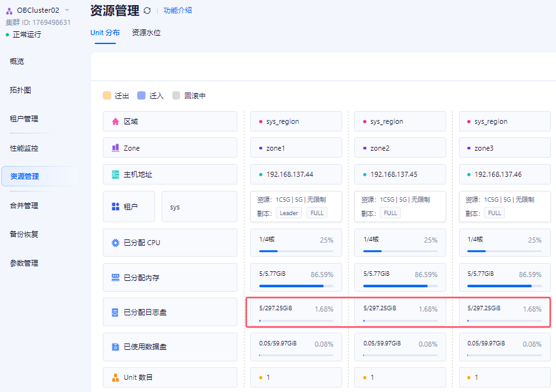Click the Zone row icon
Screen dimensions: 556x392
click(x=116, y=147)
